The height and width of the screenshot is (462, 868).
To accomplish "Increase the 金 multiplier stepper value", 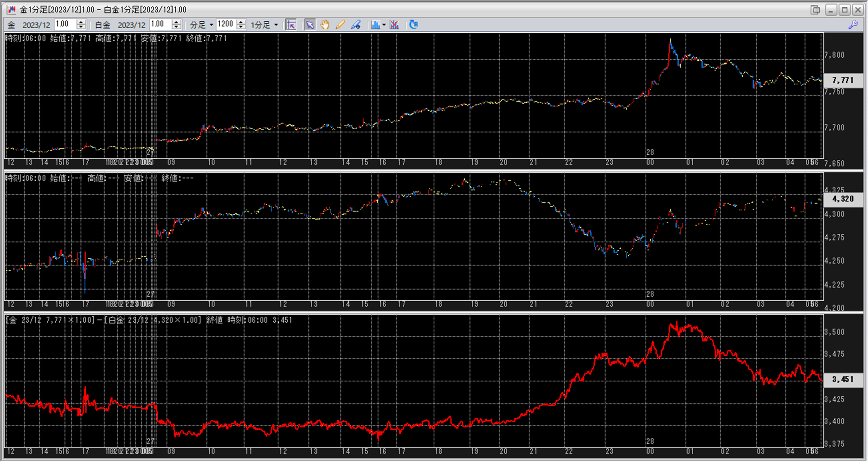I will tap(81, 22).
